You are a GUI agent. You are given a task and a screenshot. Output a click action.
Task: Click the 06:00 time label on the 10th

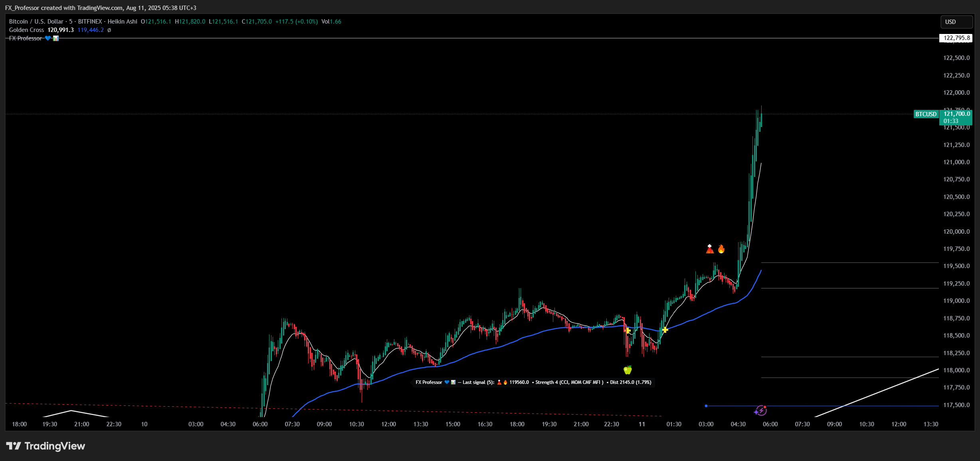click(x=260, y=424)
